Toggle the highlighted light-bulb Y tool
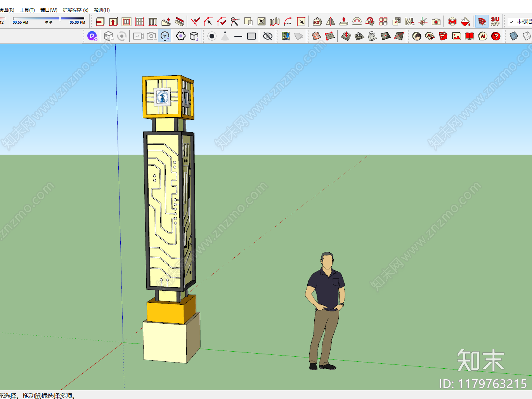532x399 pixels. (x=165, y=36)
